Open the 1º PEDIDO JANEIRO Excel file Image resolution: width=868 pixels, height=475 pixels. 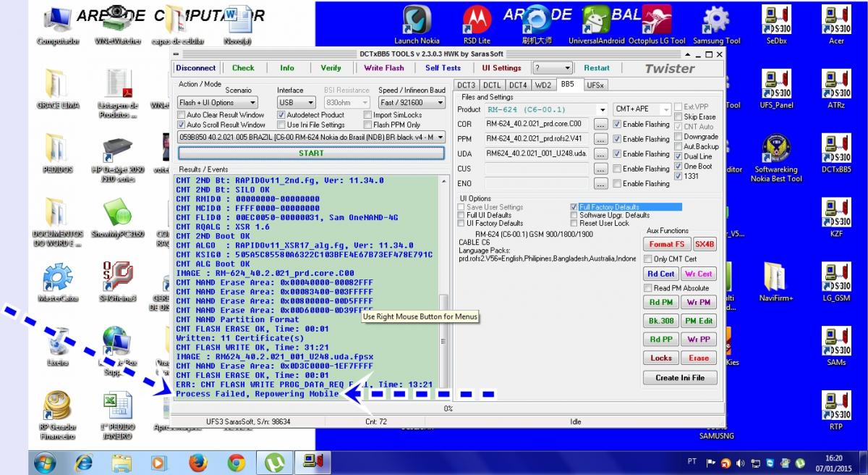117,416
